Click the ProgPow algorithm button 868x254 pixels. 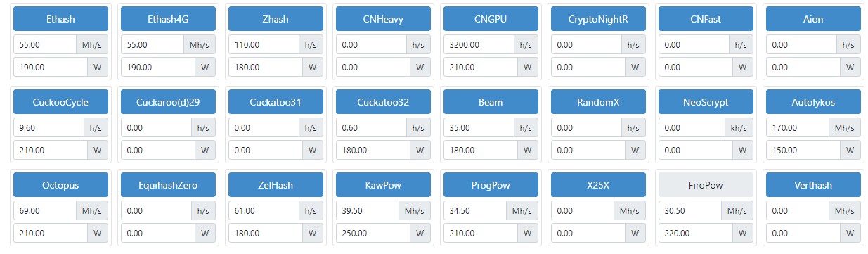(x=491, y=185)
